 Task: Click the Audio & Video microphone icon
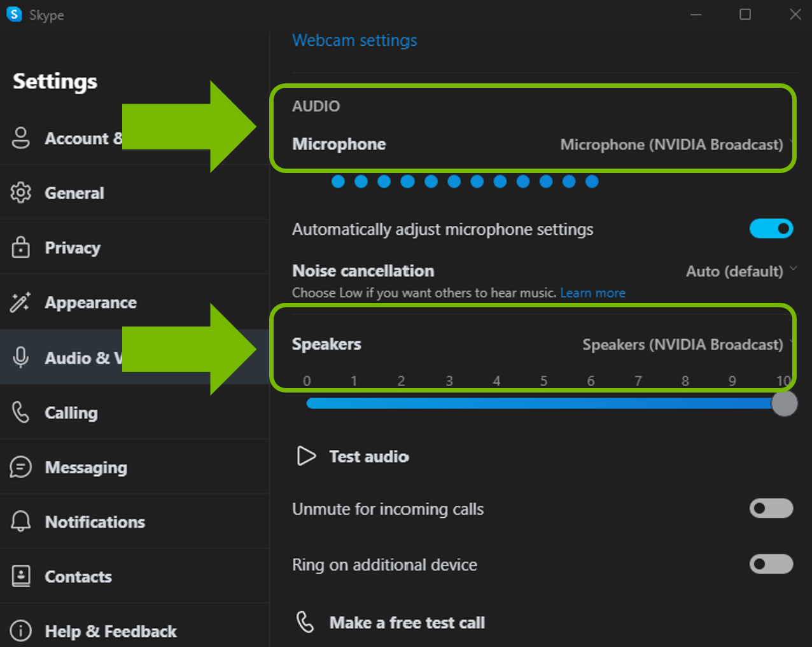pyautogui.click(x=20, y=358)
